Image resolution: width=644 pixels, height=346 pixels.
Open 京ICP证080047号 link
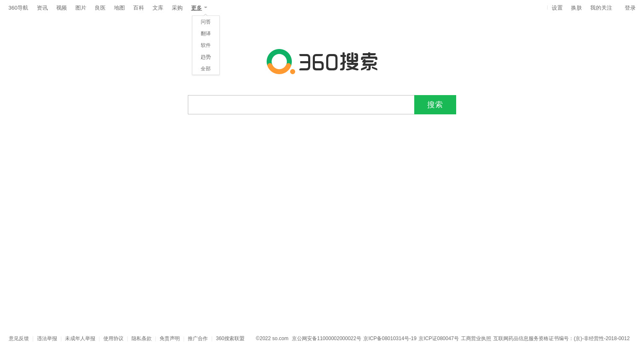coord(439,338)
